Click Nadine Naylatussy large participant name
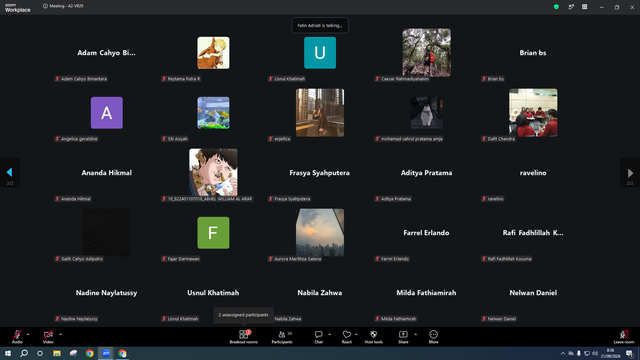 click(107, 293)
